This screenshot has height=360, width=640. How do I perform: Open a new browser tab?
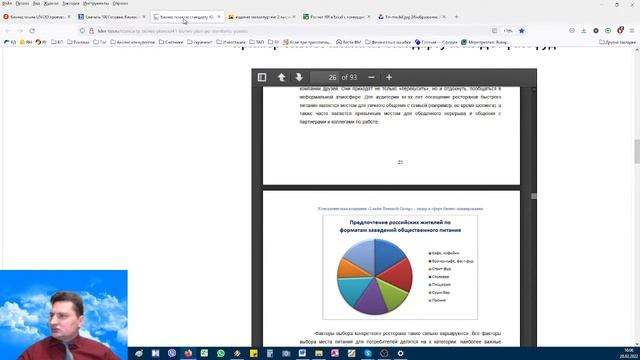456,17
